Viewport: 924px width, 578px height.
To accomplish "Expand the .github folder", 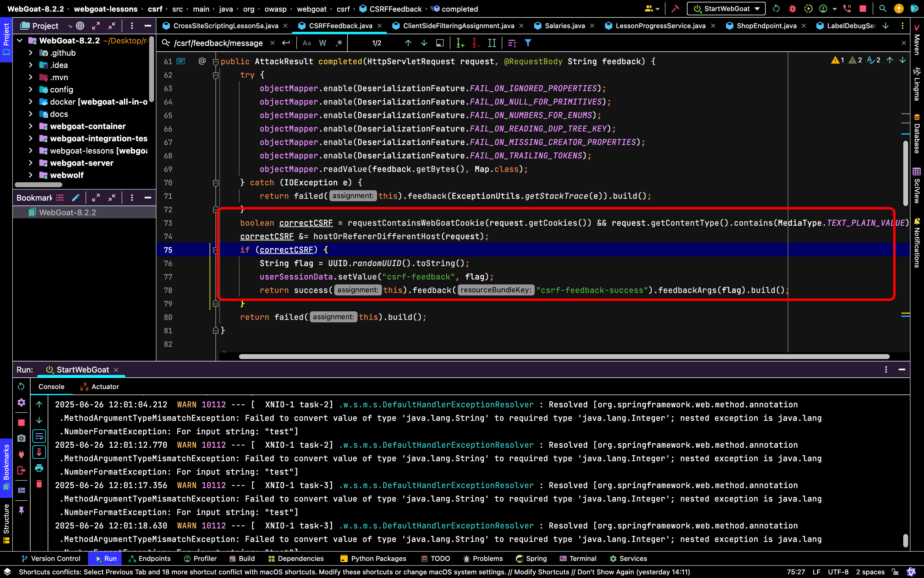I will coord(31,53).
